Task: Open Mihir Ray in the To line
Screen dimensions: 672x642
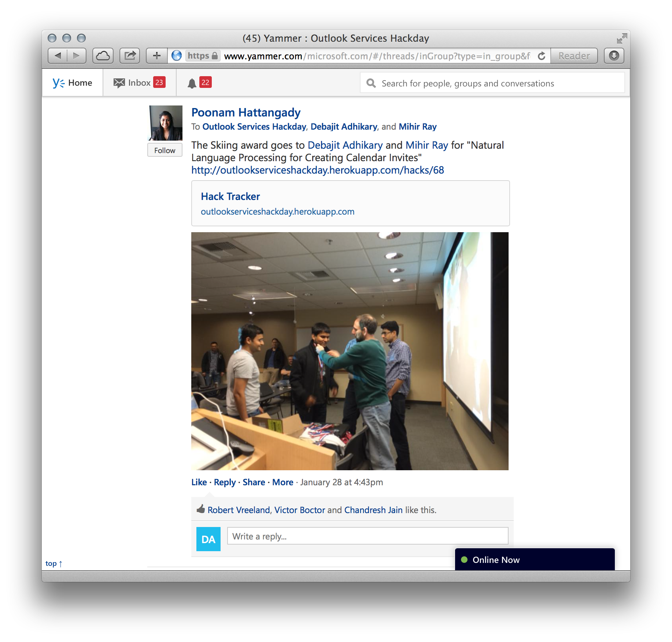Action: click(x=418, y=127)
